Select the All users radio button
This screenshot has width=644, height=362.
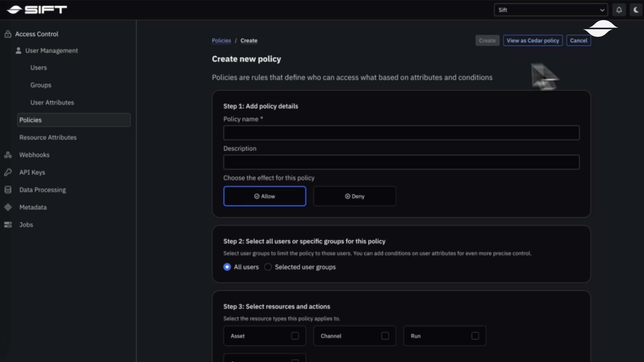(x=227, y=267)
